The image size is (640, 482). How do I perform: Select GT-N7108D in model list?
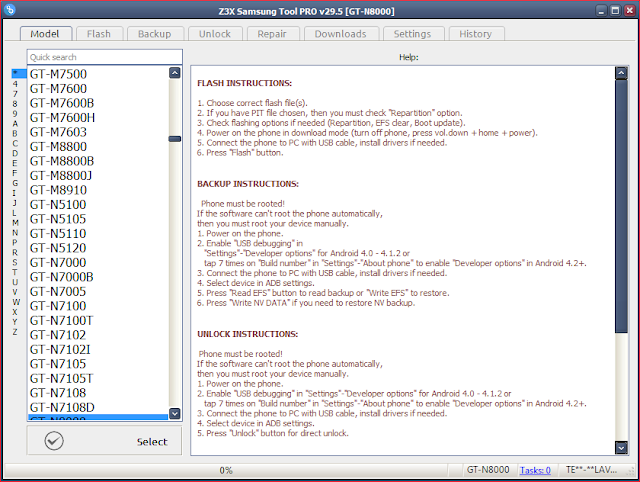pos(98,407)
